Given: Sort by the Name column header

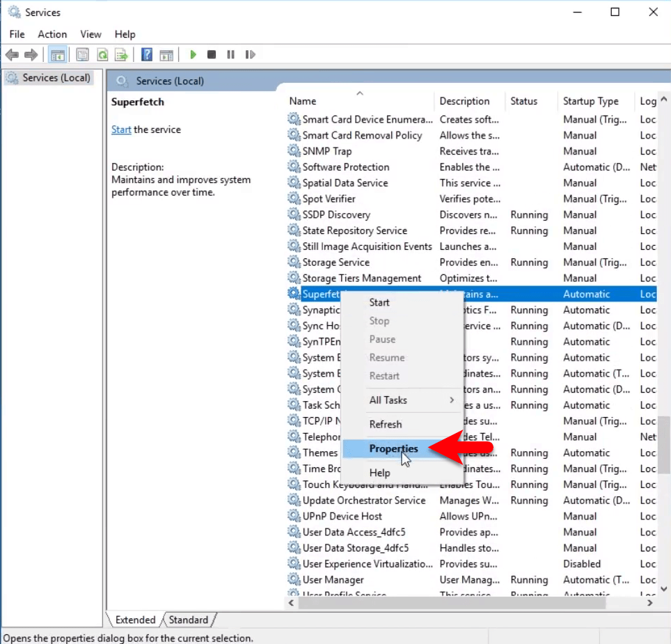Looking at the screenshot, I should [x=359, y=101].
